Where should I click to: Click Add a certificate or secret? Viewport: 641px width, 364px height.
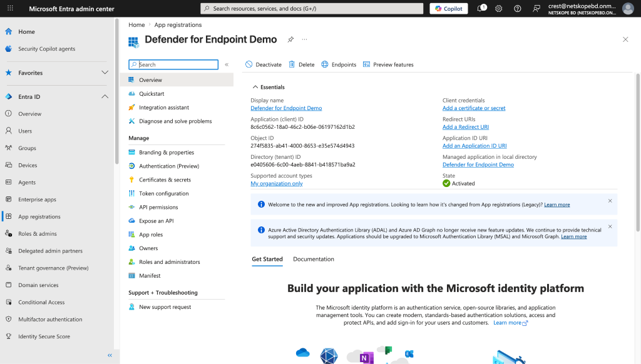click(474, 108)
